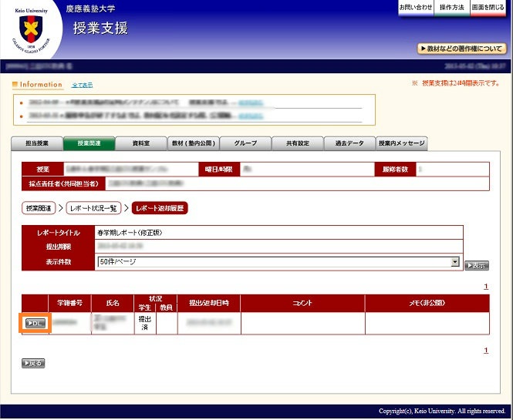Image resolution: width=513 pixels, height=420 pixels.
Task: Open the 授業内メッセージ tab
Action: point(402,143)
